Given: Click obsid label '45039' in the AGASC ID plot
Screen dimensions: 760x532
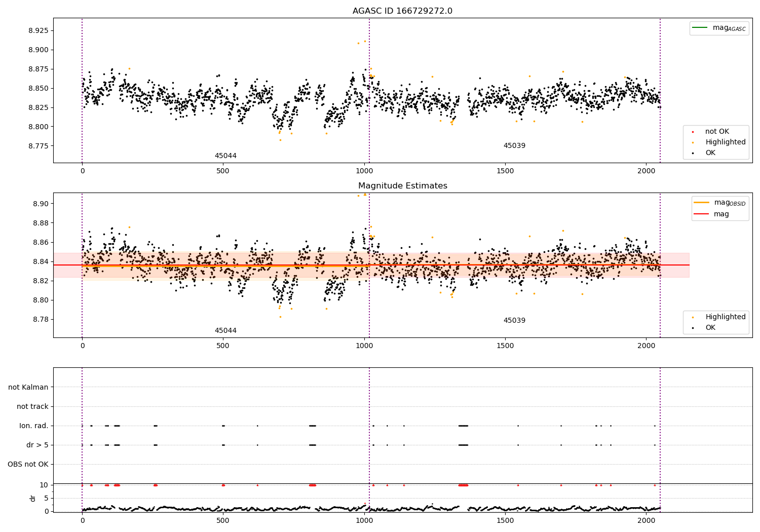Looking at the screenshot, I should [514, 146].
